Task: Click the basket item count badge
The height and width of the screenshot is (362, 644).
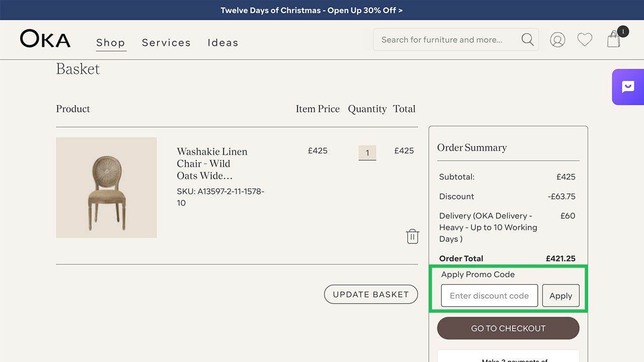Action: [623, 32]
